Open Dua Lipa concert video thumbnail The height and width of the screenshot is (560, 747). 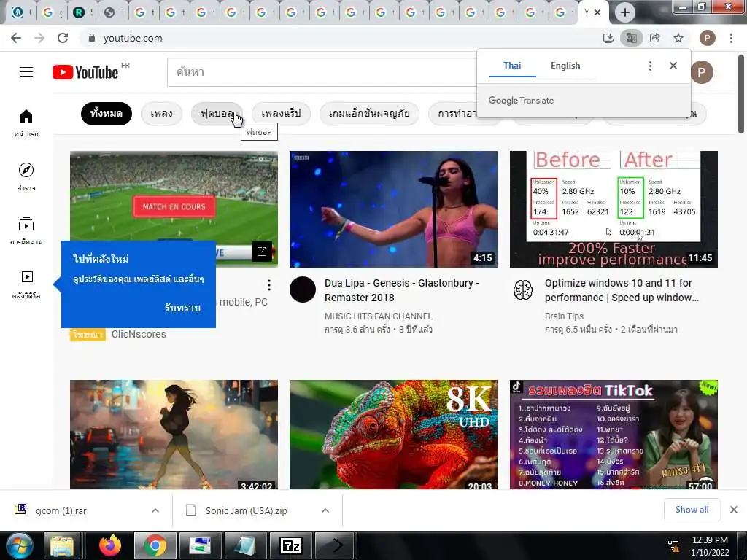coord(393,209)
